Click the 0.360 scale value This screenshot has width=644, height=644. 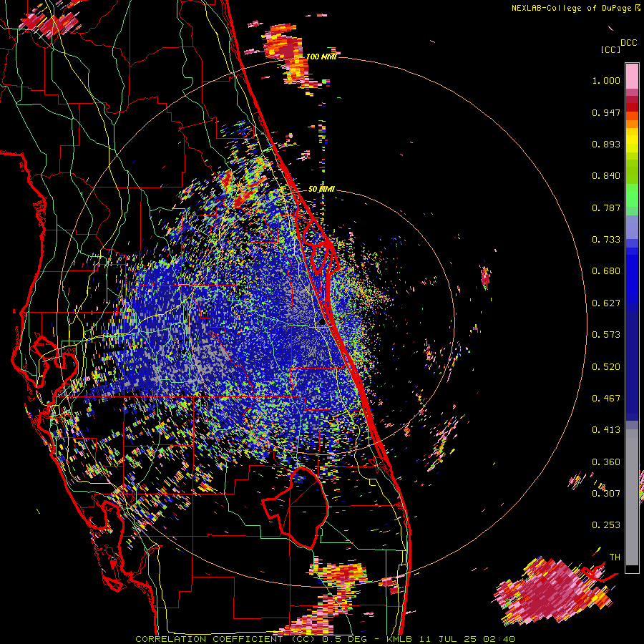606,462
